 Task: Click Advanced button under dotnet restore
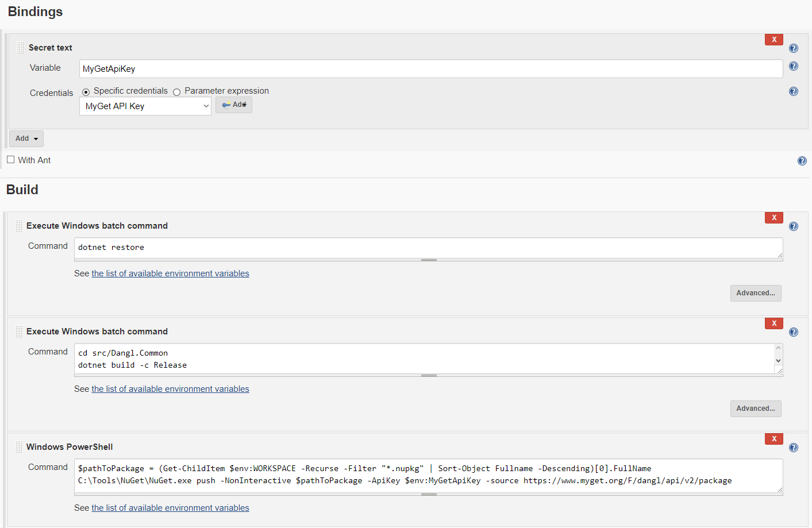tap(756, 293)
